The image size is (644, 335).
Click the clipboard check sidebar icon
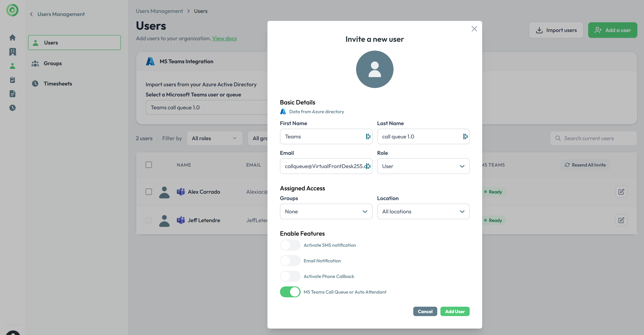[12, 80]
